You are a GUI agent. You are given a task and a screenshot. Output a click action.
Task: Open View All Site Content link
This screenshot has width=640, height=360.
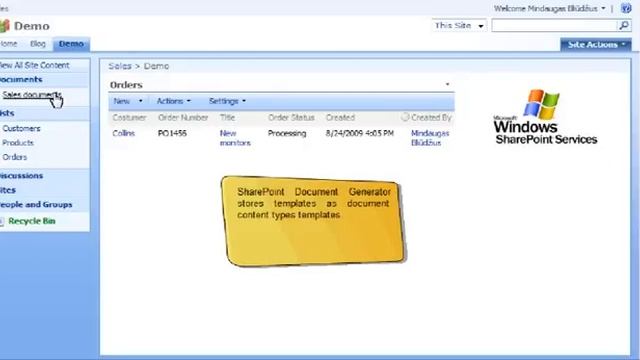35,65
